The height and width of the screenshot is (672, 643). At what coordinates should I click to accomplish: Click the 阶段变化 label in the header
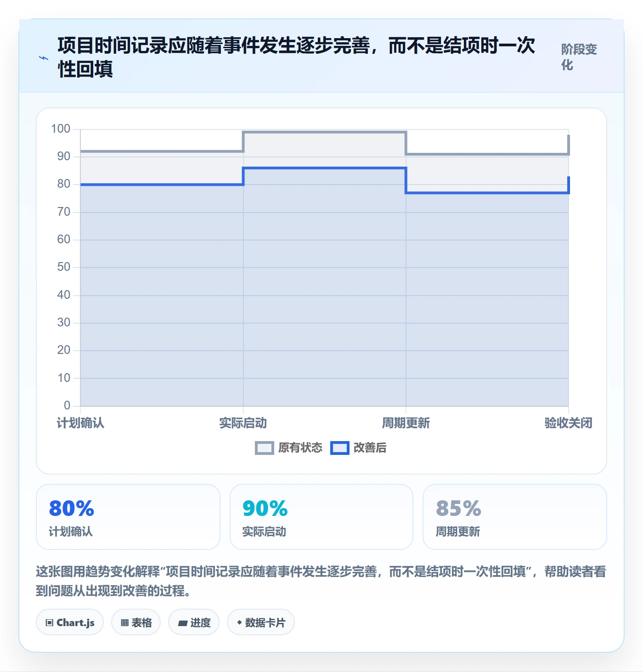tap(579, 57)
